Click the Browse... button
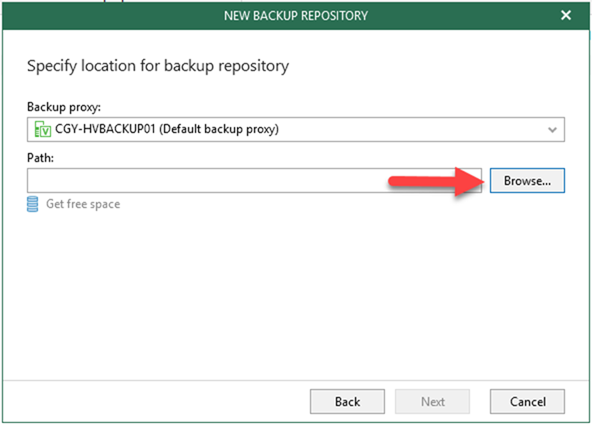592x424 pixels. (x=527, y=181)
